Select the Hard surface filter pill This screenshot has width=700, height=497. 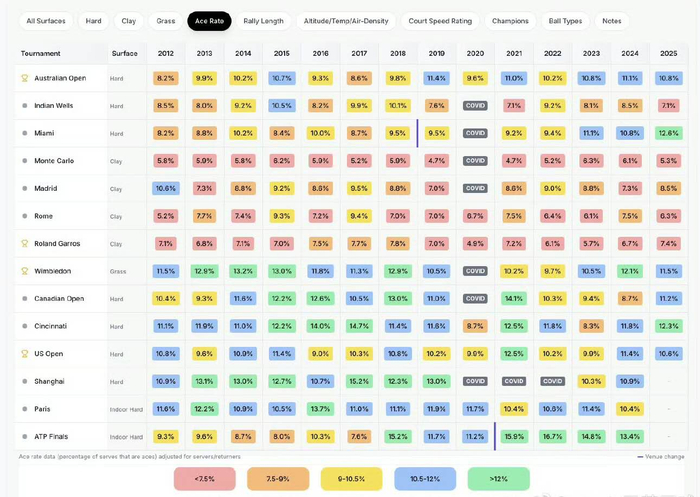[93, 21]
